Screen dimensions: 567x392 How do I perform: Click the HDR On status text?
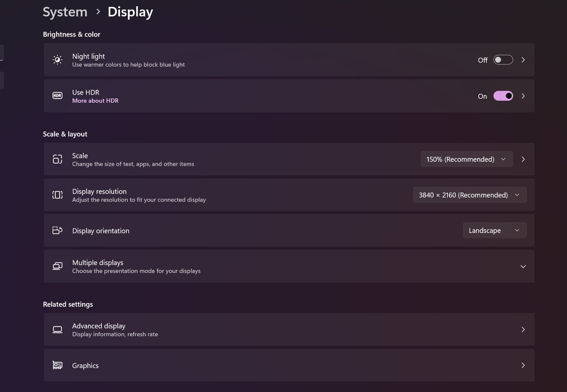click(482, 96)
